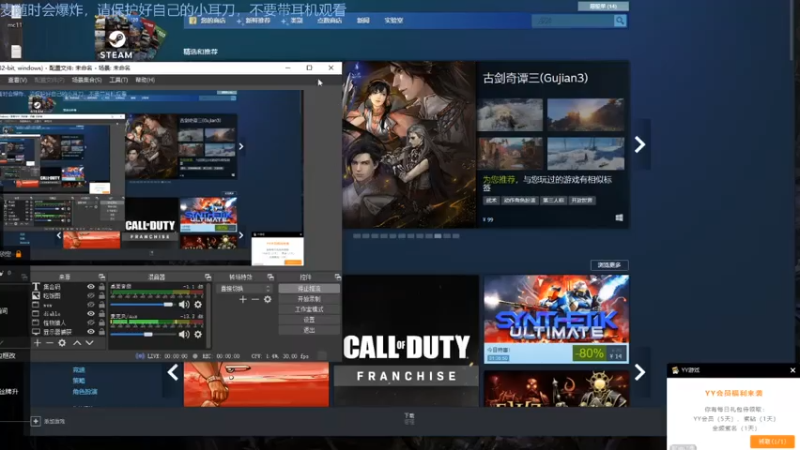This screenshot has height=450, width=800.
Task: Open the 新闻 tab in Steam
Action: [x=363, y=20]
